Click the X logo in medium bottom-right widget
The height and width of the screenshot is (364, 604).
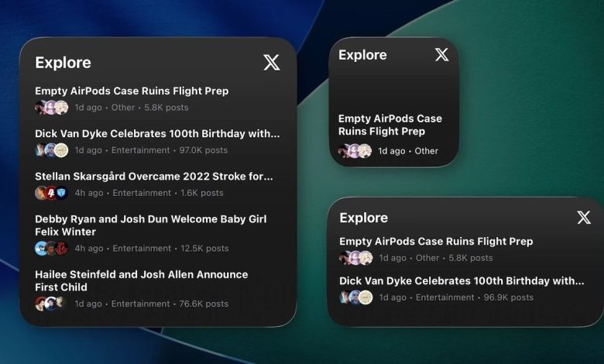pos(584,218)
